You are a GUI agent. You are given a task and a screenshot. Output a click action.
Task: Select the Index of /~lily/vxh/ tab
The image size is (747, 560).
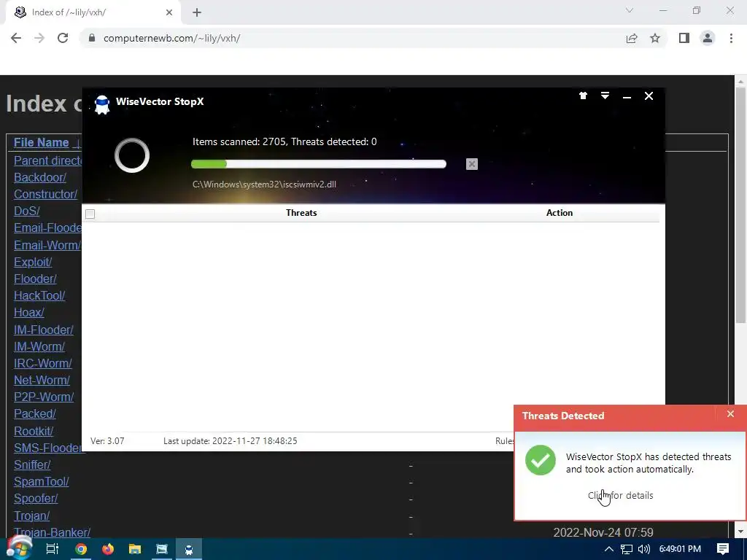click(93, 13)
